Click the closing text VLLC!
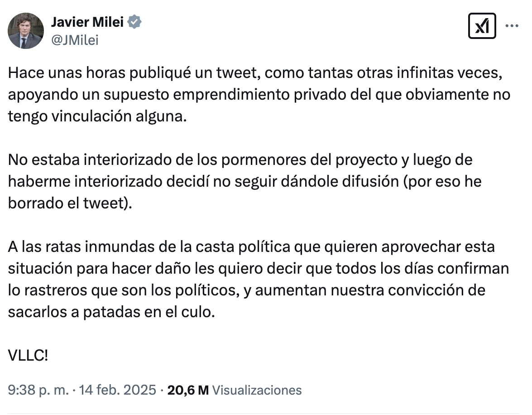 28,356
